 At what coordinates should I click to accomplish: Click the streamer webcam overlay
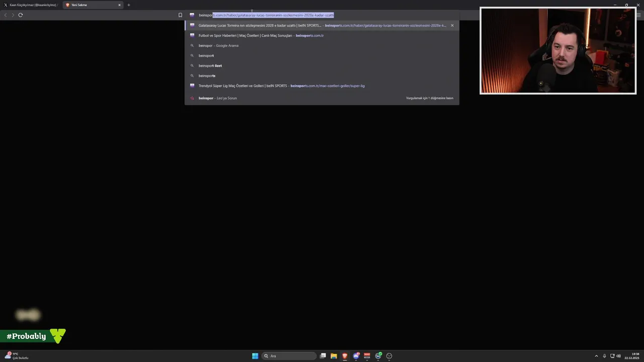point(558,50)
